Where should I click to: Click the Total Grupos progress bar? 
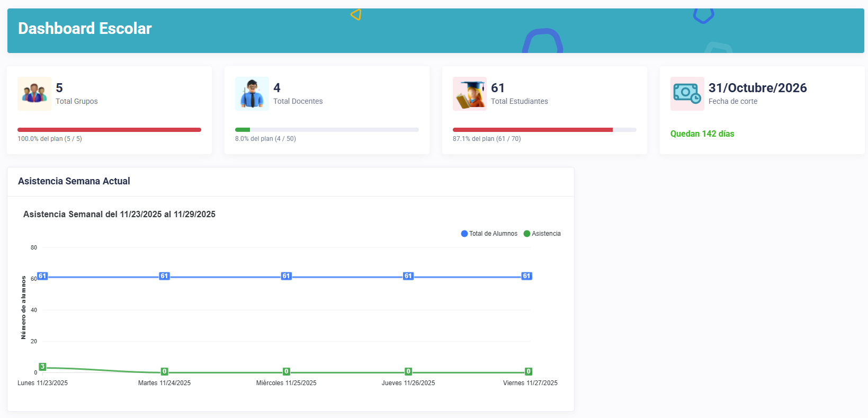coord(109,130)
